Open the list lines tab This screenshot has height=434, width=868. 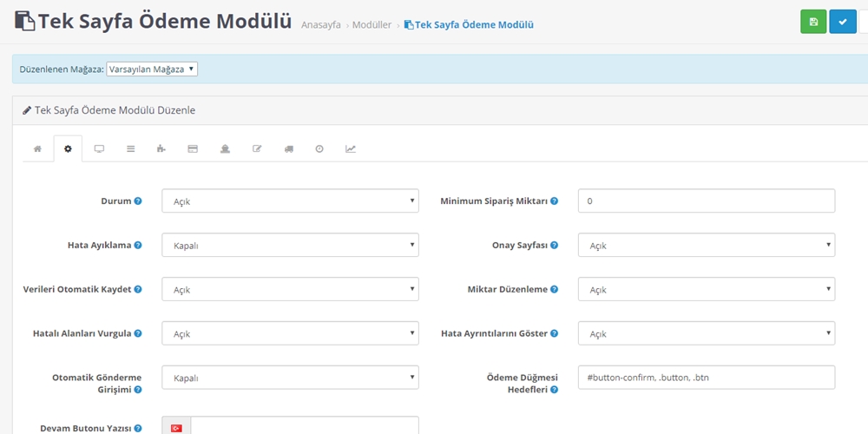point(131,149)
